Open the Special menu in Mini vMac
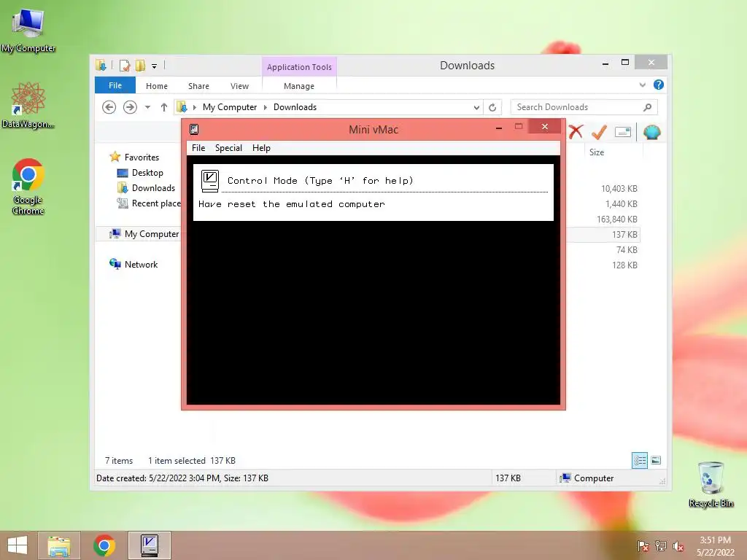Viewport: 747px width, 560px height. coord(228,148)
